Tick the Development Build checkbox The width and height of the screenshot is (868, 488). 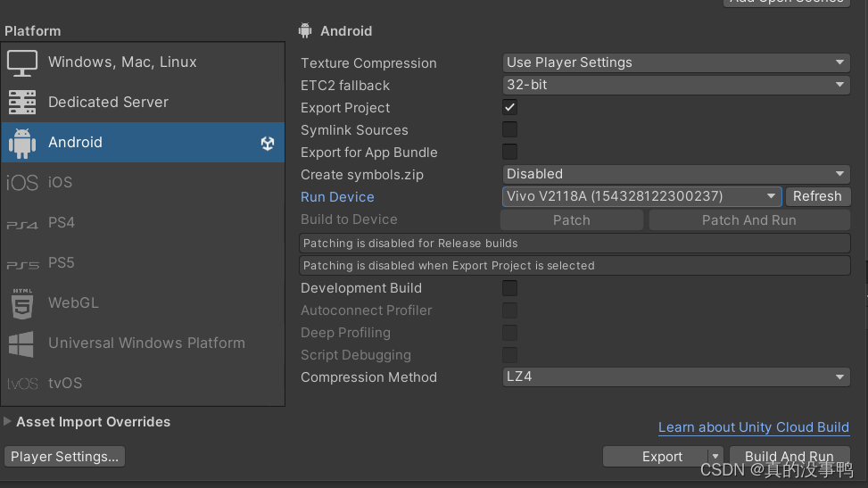click(510, 288)
